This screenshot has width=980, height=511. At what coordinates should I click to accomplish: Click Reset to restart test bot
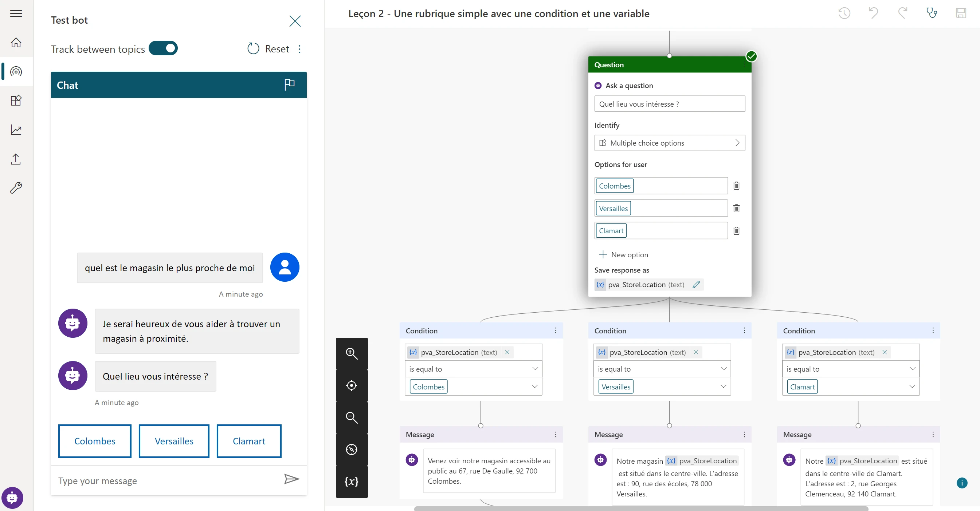[x=268, y=49]
